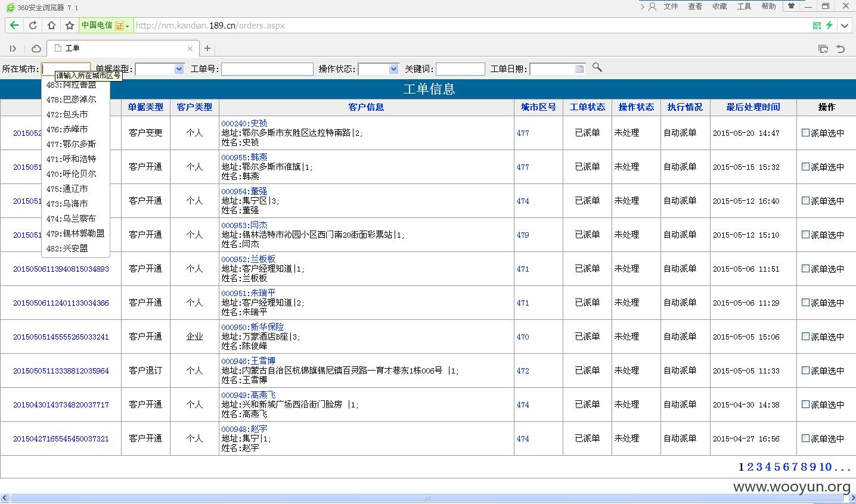The image size is (856, 504).
Task: Check 派单选中 for 王雪博 order
Action: click(x=805, y=371)
